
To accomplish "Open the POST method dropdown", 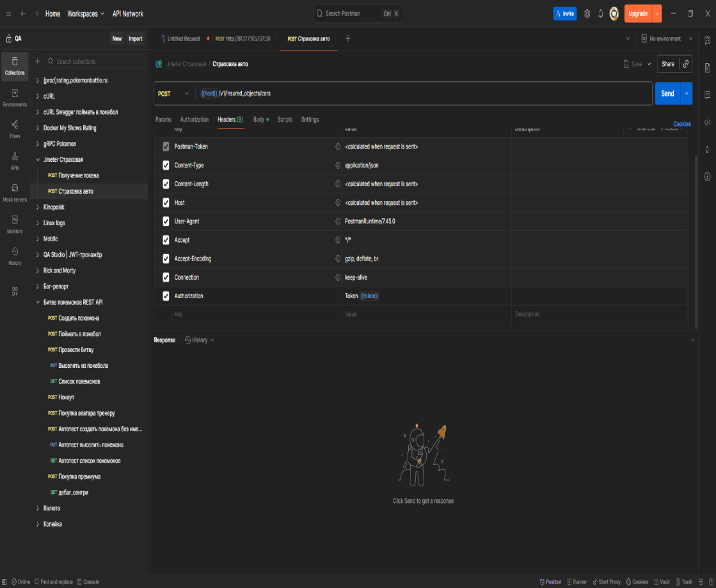I will tap(173, 93).
